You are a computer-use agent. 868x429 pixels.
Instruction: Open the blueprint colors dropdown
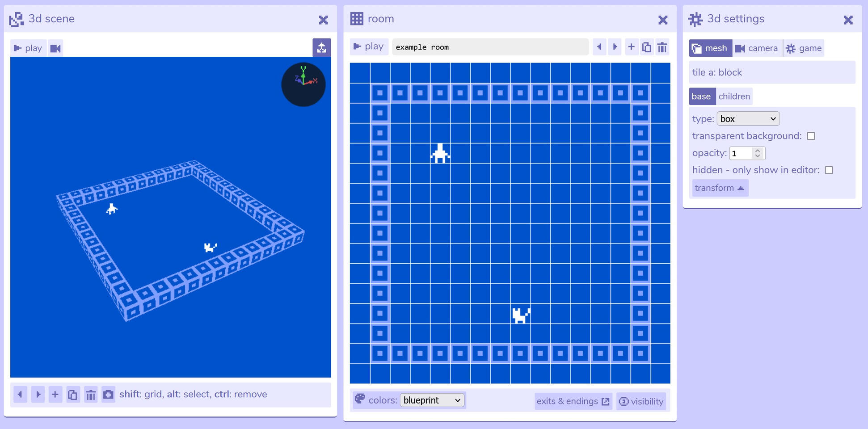pyautogui.click(x=432, y=400)
